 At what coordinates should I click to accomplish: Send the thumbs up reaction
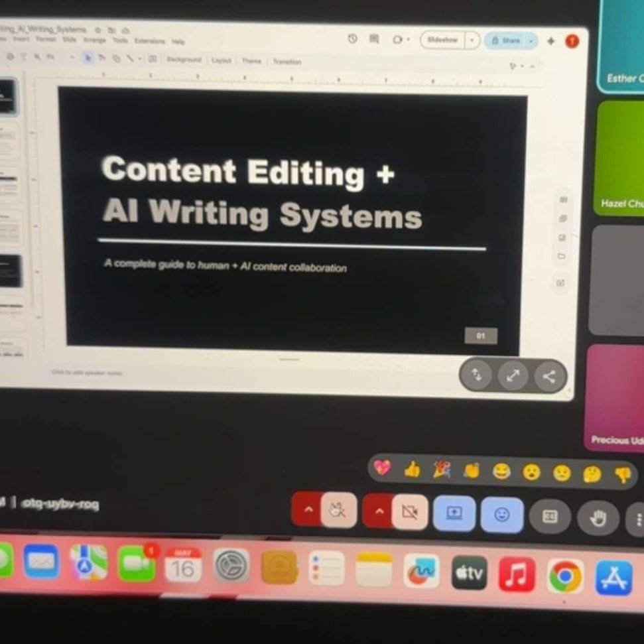(x=413, y=469)
